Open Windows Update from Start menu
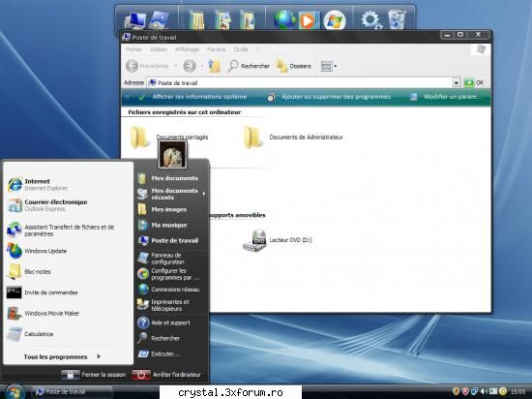The width and height of the screenshot is (532, 399). pos(37,251)
